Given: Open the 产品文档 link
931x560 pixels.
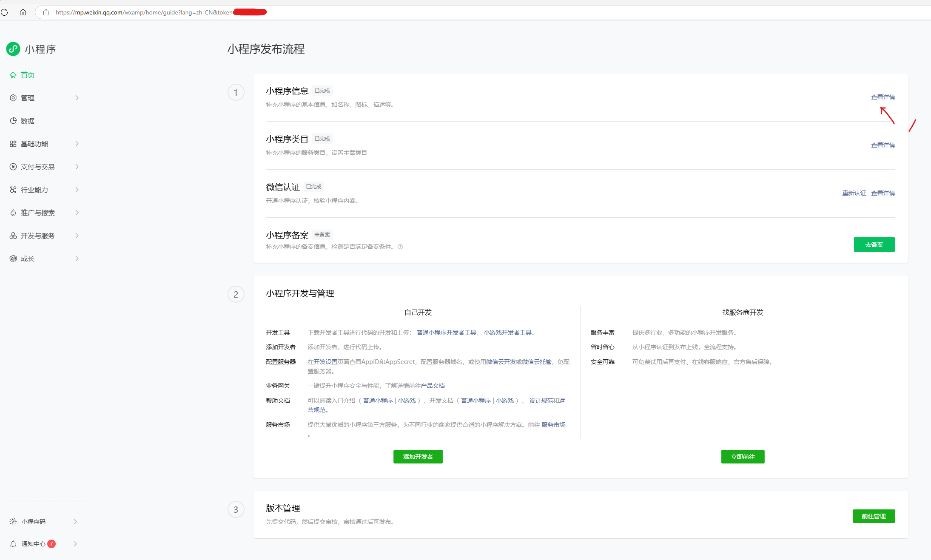Looking at the screenshot, I should (x=433, y=386).
